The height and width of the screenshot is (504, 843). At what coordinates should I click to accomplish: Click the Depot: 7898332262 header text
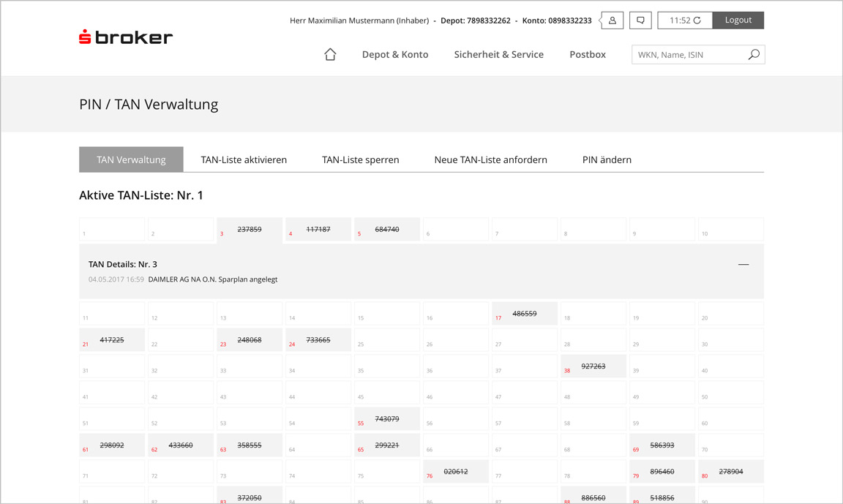(x=475, y=20)
